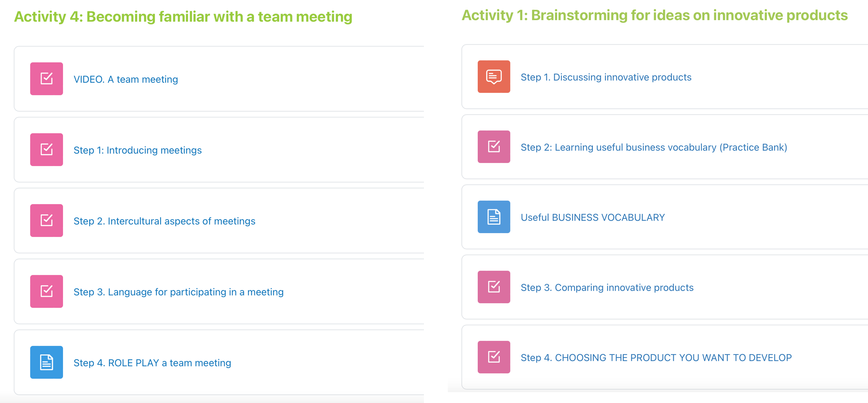Screen dimensions: 868x403
Task: Go to Step 2. Intercultural aspects of meetings
Action: click(x=164, y=221)
